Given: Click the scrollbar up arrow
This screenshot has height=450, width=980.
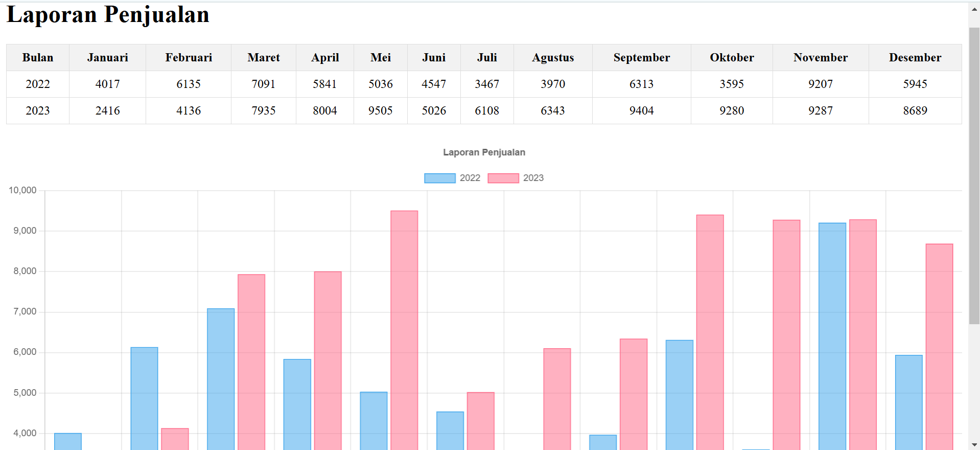Looking at the screenshot, I should [974, 9].
